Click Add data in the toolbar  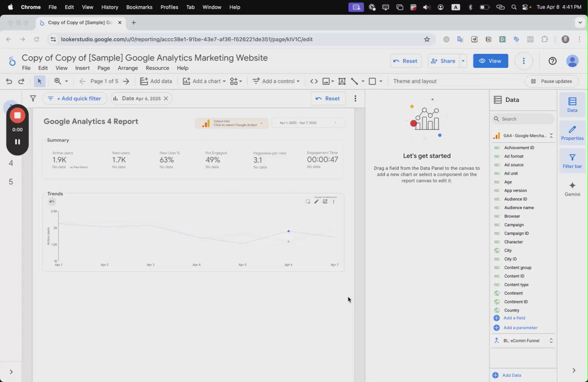[156, 81]
